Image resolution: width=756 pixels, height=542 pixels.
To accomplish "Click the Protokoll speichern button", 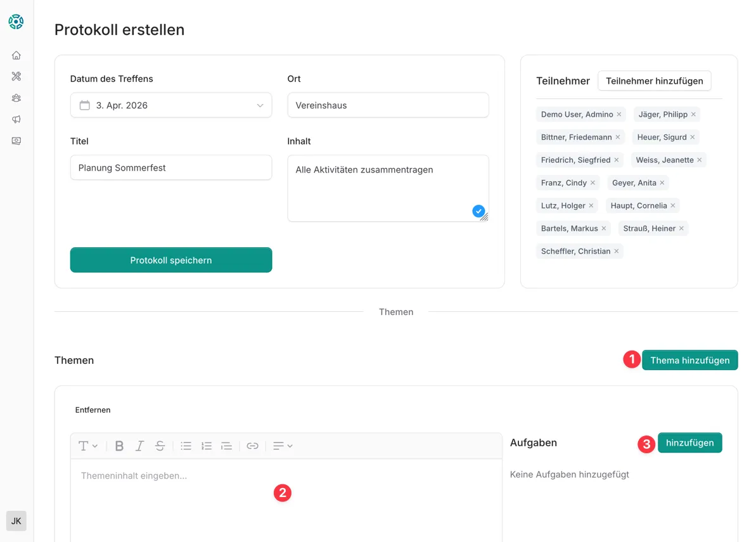I will tap(170, 260).
